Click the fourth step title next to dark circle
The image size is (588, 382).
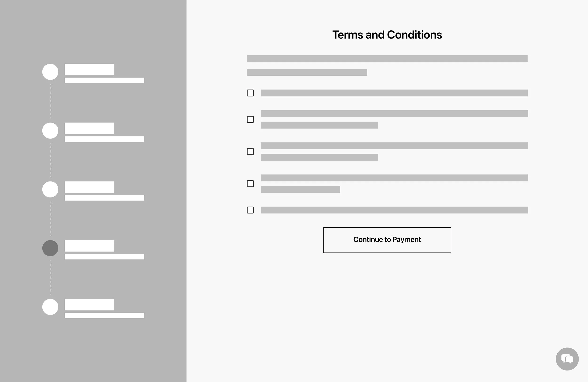[89, 246]
